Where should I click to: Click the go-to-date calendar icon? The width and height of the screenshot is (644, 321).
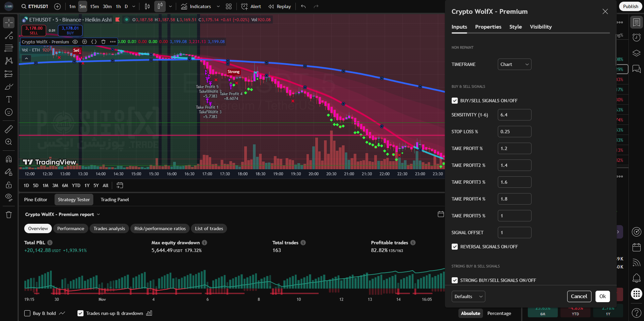[x=120, y=185]
